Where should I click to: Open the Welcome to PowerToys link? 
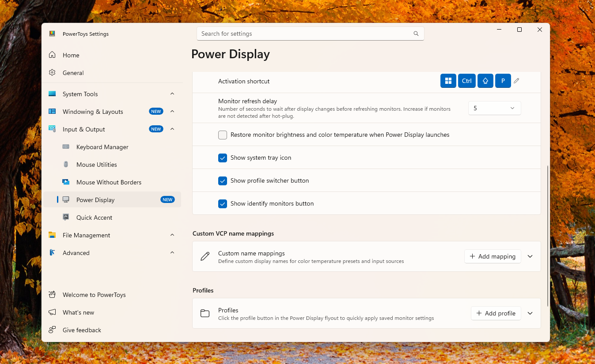coord(112,295)
